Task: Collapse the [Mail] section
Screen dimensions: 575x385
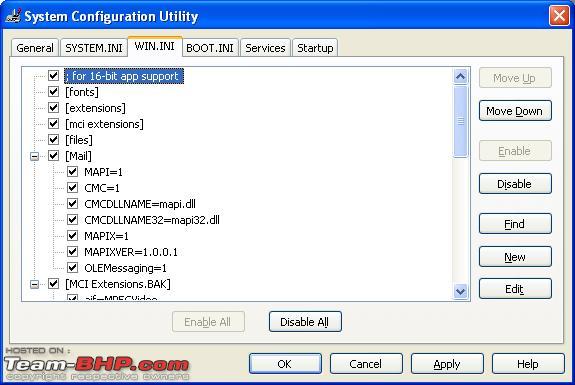Action: [34, 156]
